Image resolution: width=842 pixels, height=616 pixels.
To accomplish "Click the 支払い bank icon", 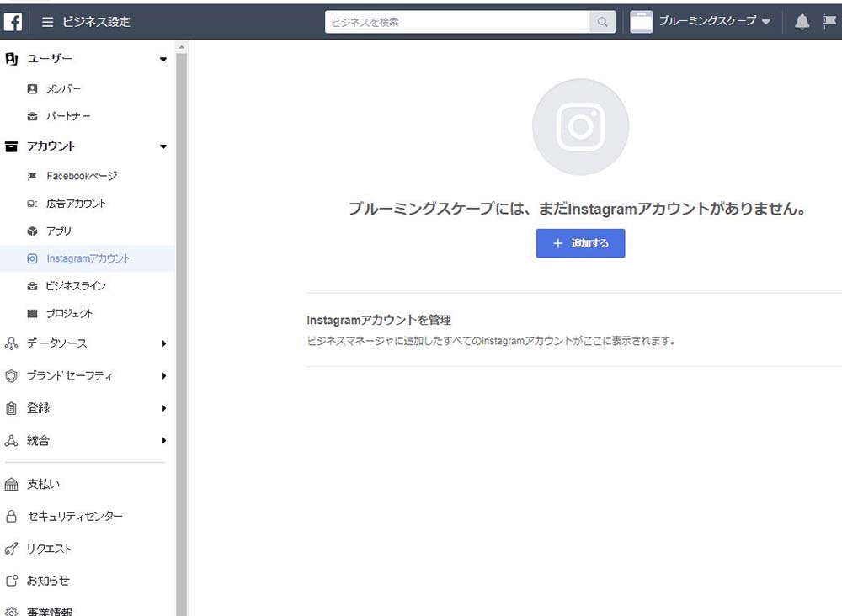I will [x=11, y=485].
